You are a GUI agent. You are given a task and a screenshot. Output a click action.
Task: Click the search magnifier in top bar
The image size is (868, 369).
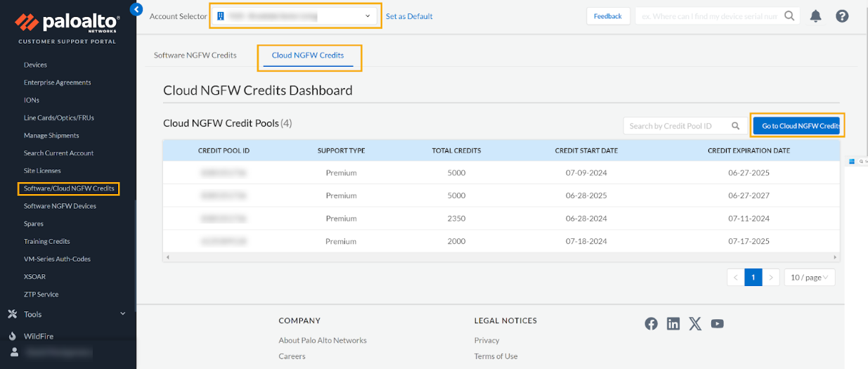pyautogui.click(x=790, y=15)
